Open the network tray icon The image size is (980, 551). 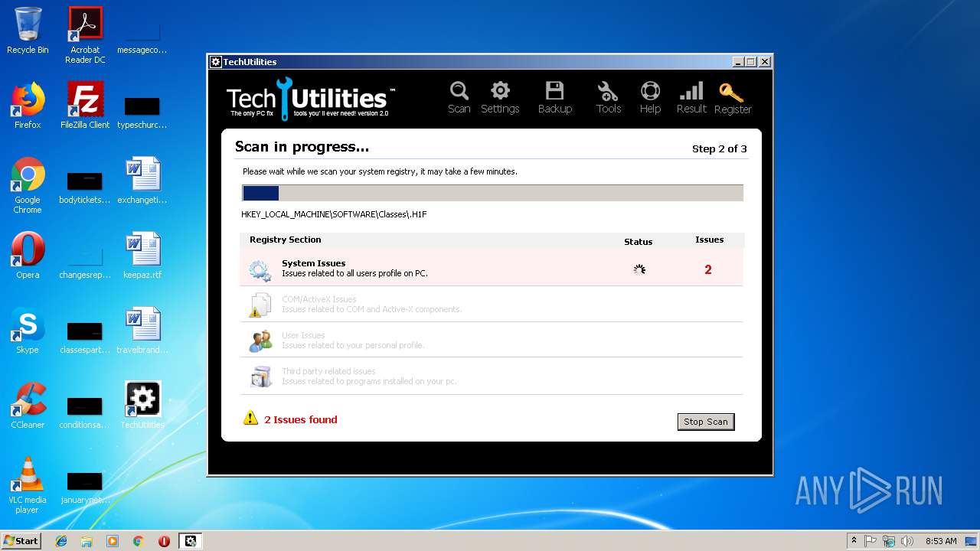click(889, 541)
